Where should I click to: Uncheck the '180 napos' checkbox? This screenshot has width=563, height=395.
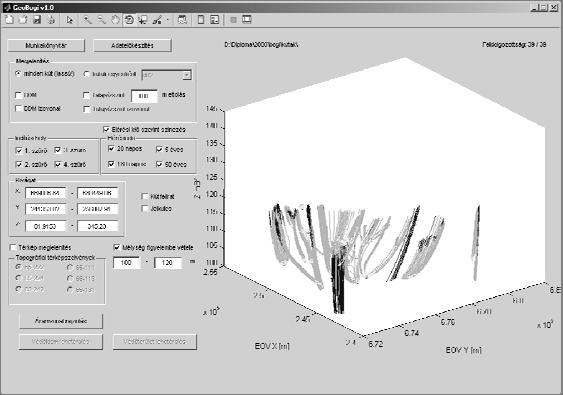111,164
